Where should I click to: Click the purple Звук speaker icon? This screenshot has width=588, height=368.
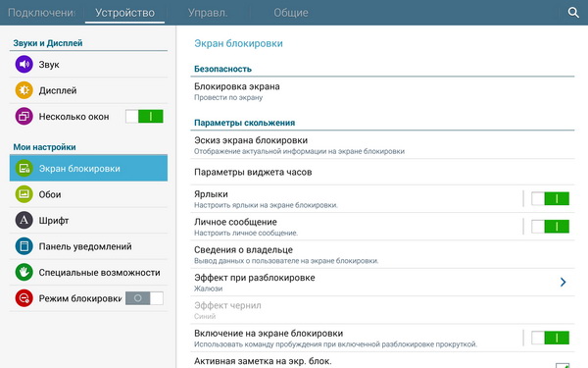point(24,64)
